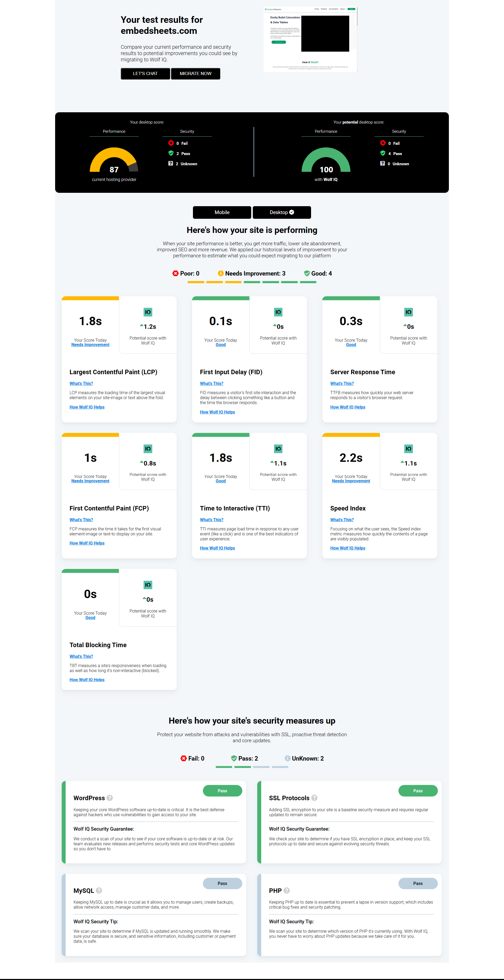The image size is (504, 980).
Task: Click the SSL Protocols help question icon
Action: (314, 798)
